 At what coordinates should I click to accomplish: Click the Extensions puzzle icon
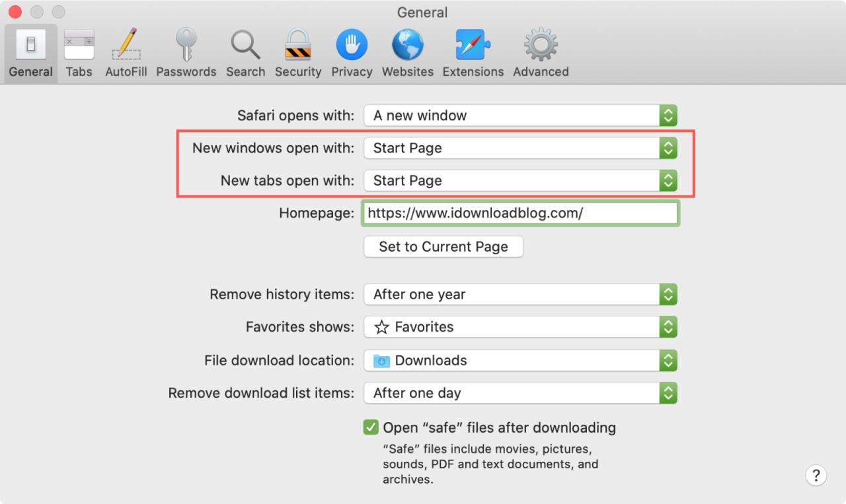tap(473, 52)
